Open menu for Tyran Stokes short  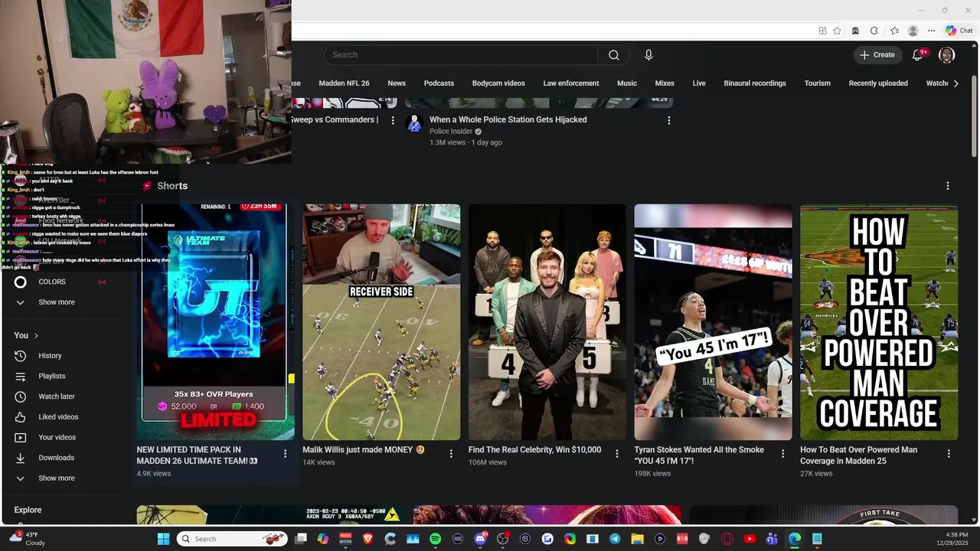(x=782, y=454)
